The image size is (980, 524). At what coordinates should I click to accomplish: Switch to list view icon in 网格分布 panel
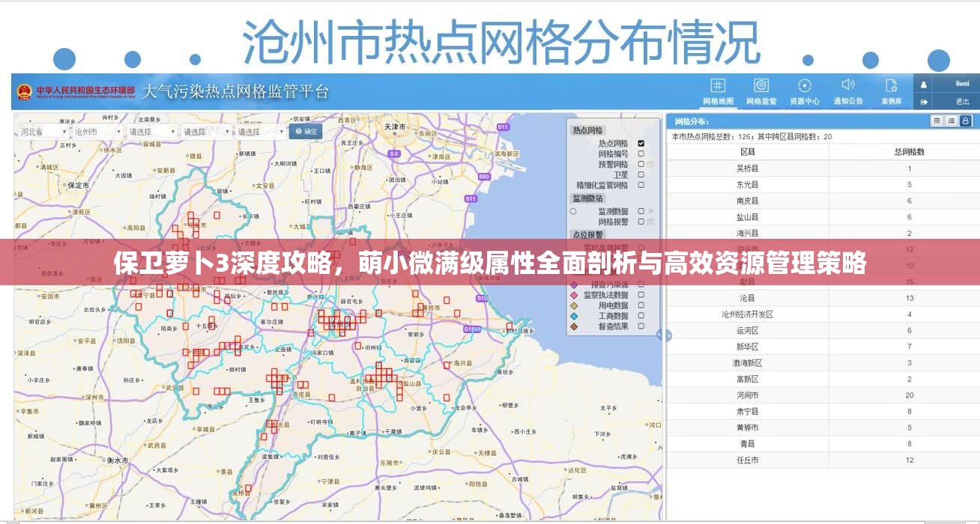tap(952, 121)
